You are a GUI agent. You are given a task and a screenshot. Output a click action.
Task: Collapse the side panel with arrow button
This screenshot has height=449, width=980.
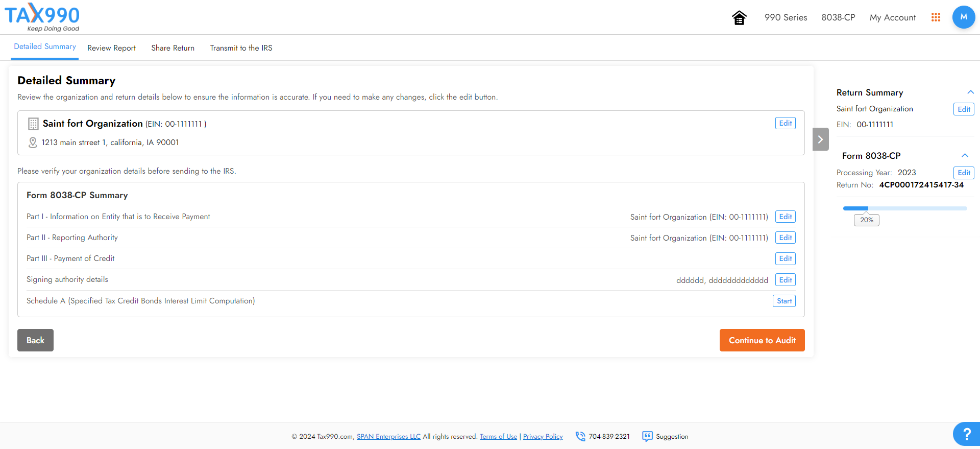[820, 139]
